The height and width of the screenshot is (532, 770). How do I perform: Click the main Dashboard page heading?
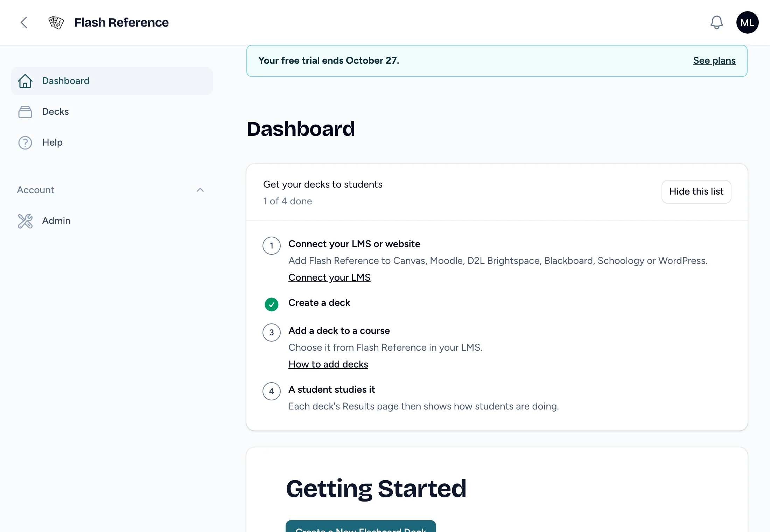[301, 129]
